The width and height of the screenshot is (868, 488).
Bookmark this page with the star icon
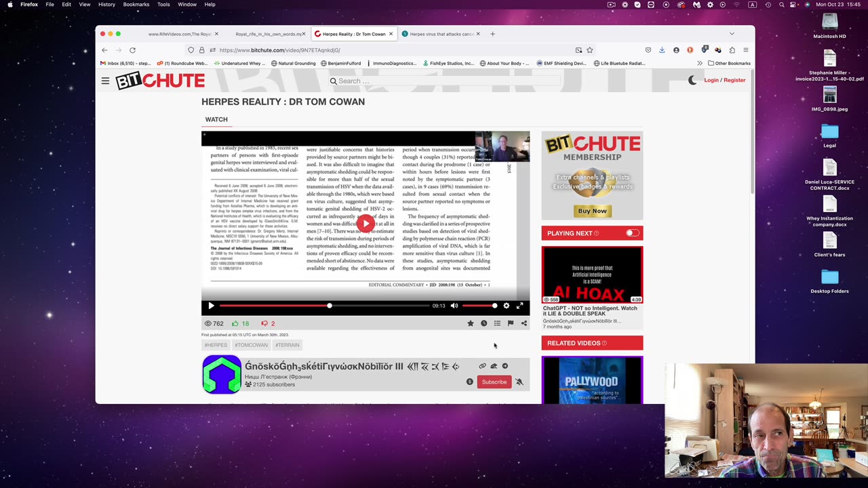pyautogui.click(x=590, y=50)
